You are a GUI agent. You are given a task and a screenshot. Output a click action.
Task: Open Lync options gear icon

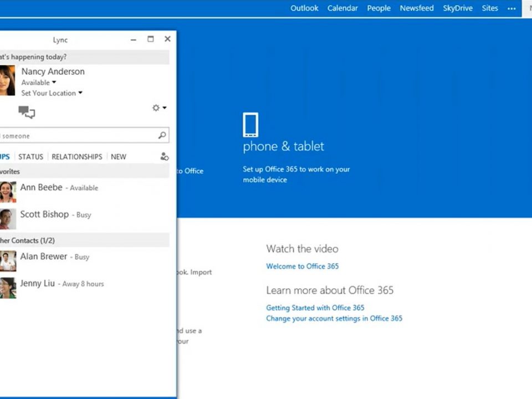(156, 108)
